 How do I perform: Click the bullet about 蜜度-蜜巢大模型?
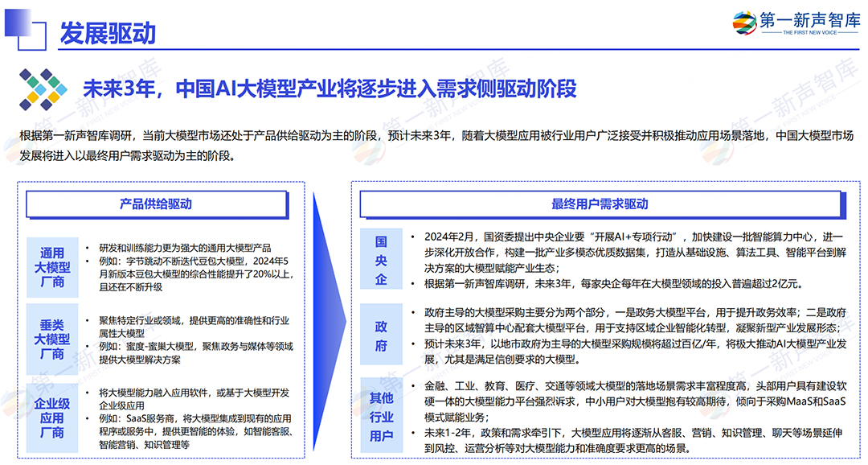pos(195,354)
